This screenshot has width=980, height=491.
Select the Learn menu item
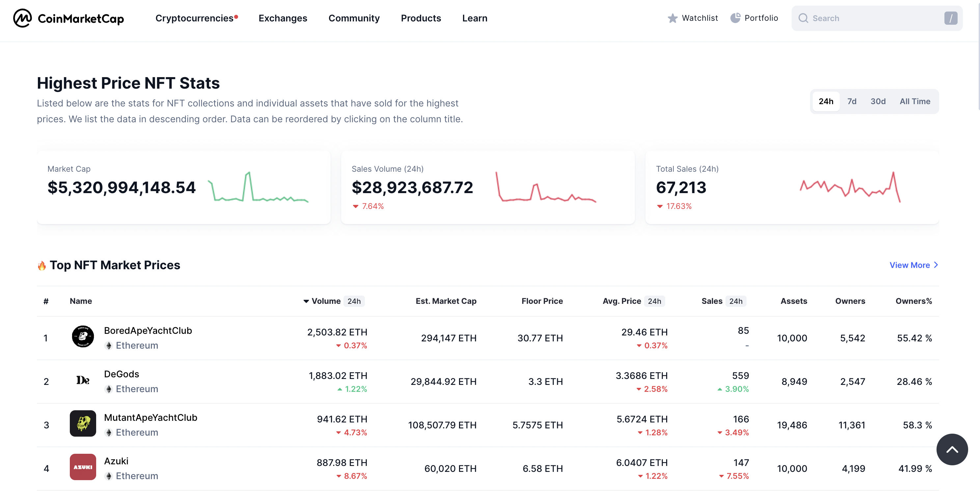474,17
